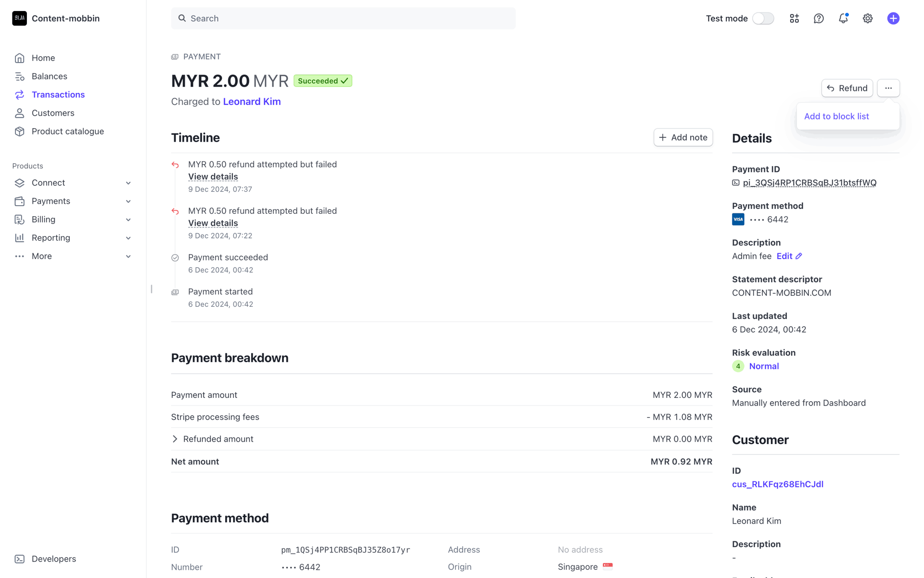Expand the Refunded amount row
924x578 pixels.
441,439
